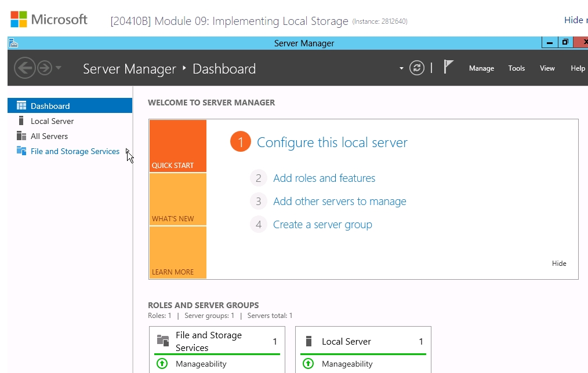Open the View menu

547,68
